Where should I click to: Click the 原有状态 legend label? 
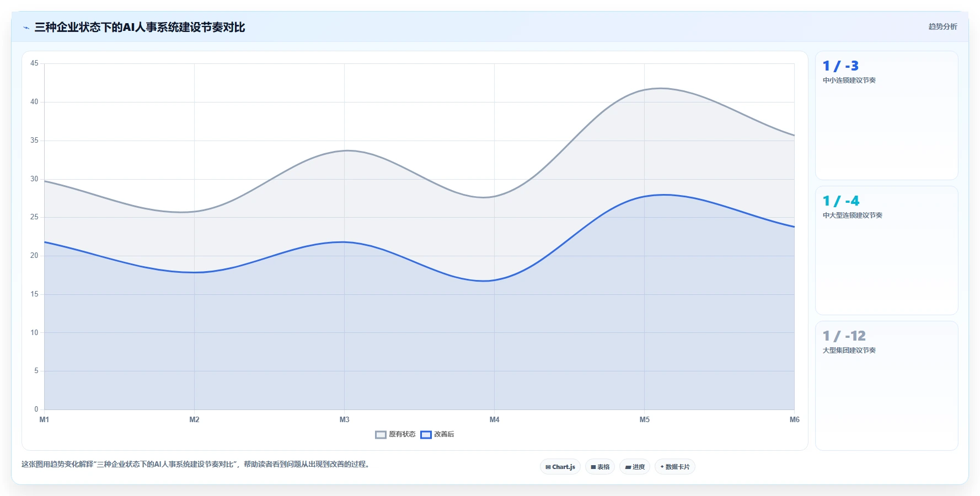(x=402, y=434)
